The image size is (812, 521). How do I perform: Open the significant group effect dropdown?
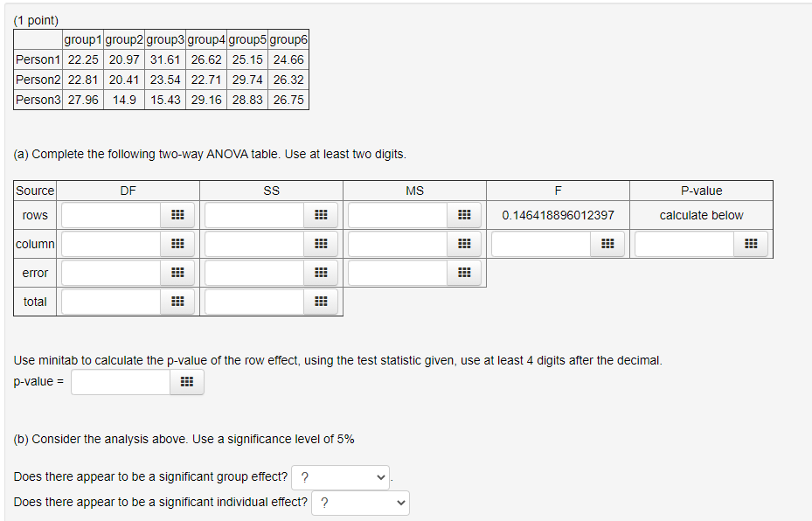[x=341, y=477]
